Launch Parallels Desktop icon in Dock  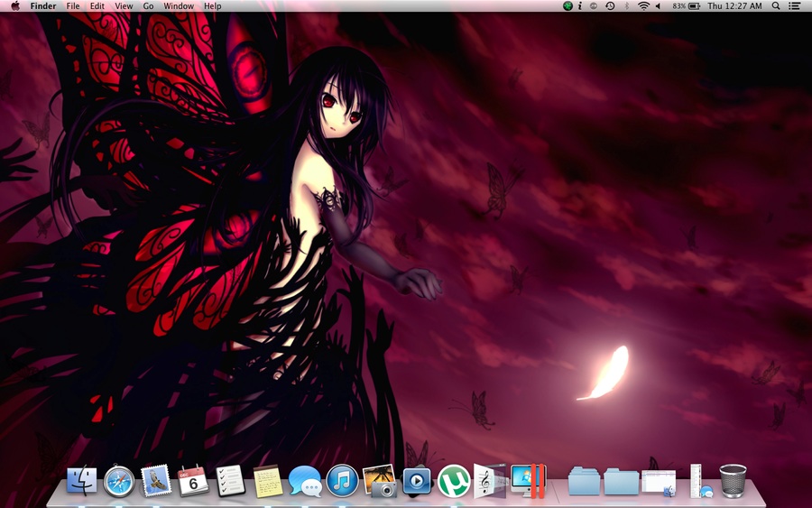[528, 481]
